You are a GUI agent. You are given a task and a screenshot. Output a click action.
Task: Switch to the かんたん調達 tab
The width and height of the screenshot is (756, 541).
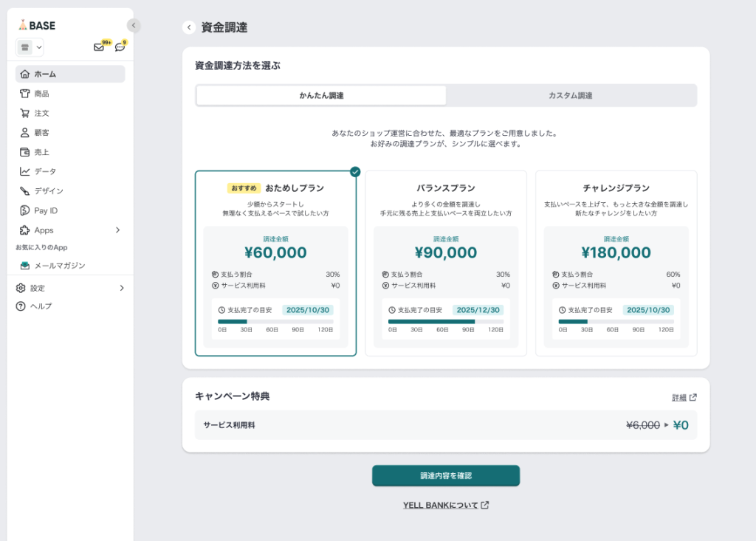[321, 96]
